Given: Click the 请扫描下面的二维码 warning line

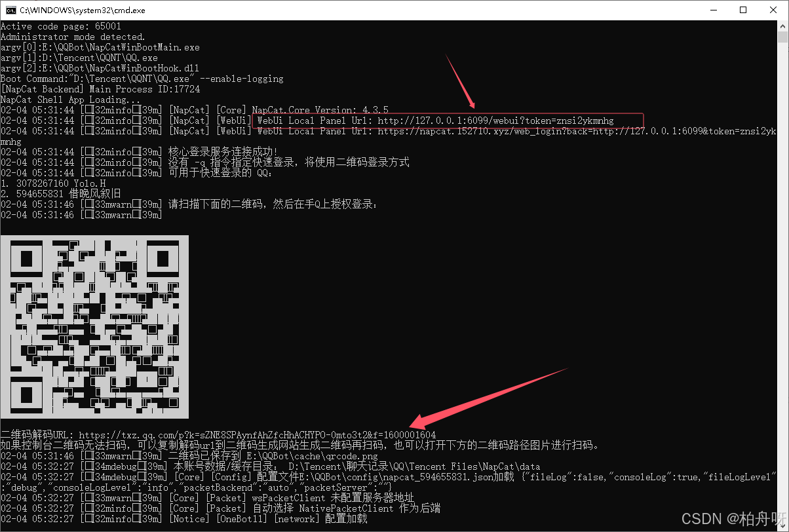Looking at the screenshot, I should coord(189,204).
